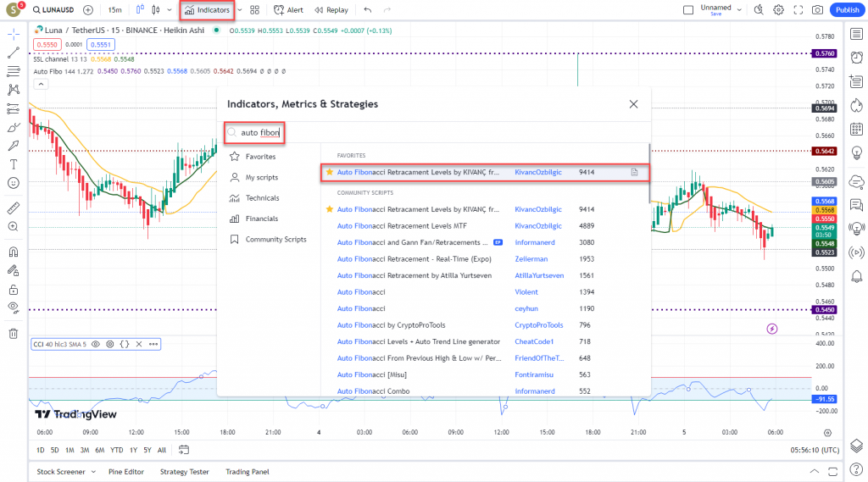Expand indicator templates arrow next to Indicators
Screen dimensions: 868x482
[240, 10]
